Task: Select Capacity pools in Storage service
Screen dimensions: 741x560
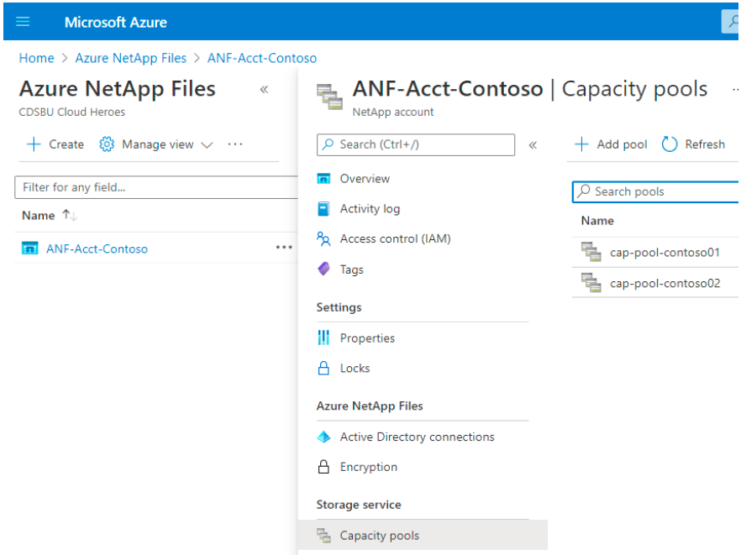Action: click(380, 536)
